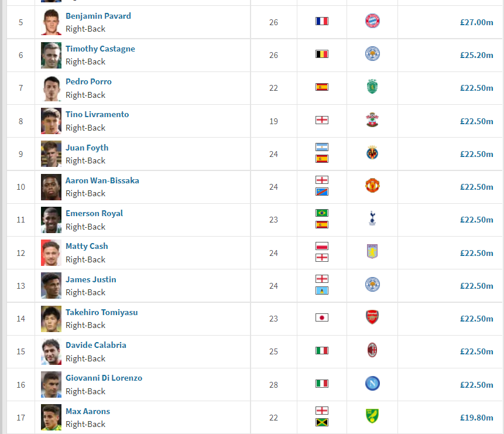
Task: Click the AC Milan crest for Calabria
Action: click(372, 350)
